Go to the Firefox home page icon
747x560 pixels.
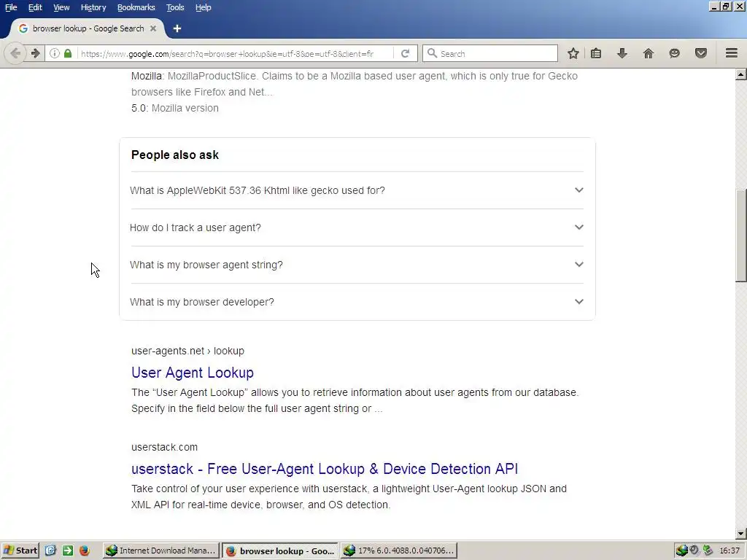pos(649,53)
